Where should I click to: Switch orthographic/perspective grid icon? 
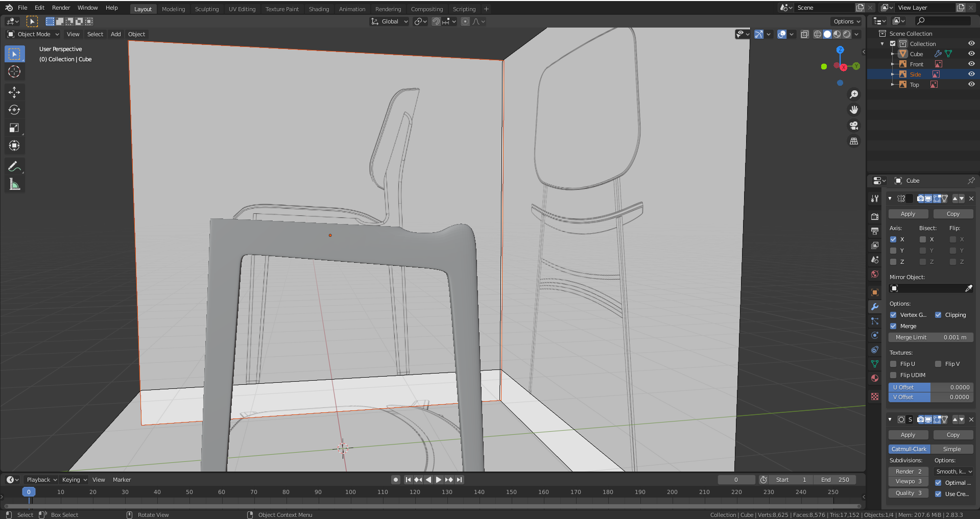(853, 141)
